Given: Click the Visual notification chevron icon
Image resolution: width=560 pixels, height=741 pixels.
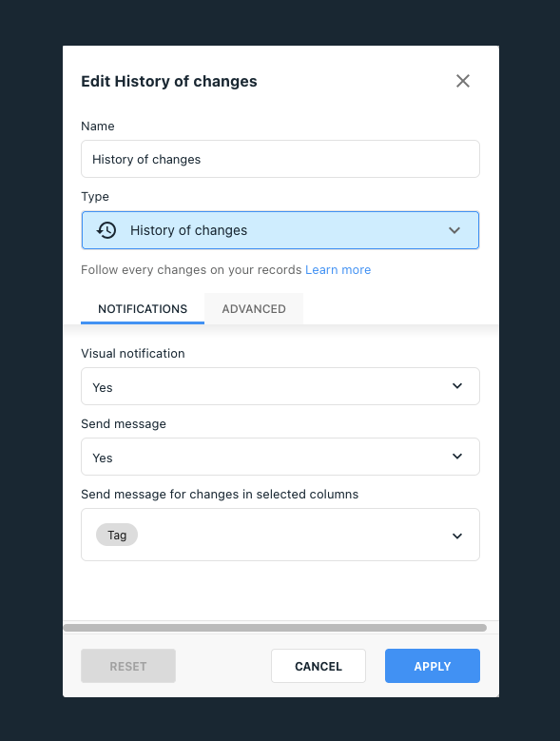Looking at the screenshot, I should pyautogui.click(x=457, y=386).
